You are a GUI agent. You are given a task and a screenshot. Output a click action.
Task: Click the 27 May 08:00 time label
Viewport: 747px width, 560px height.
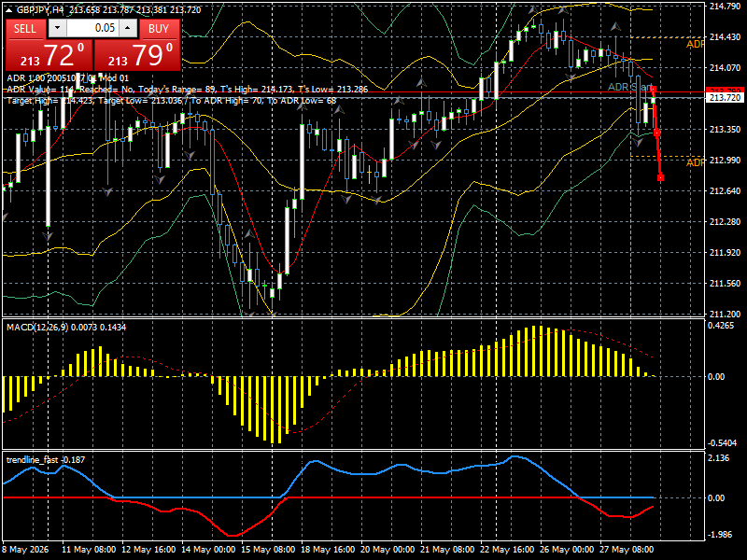626,550
